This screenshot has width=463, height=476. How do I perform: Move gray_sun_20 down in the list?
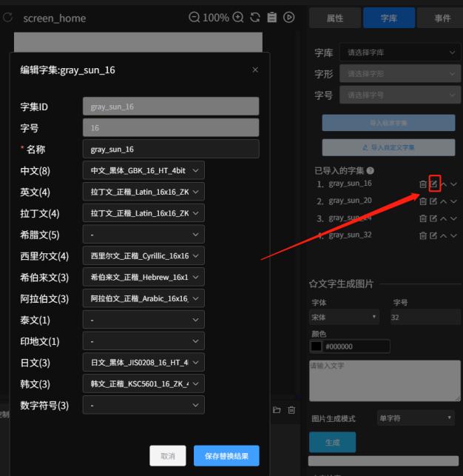coord(453,201)
